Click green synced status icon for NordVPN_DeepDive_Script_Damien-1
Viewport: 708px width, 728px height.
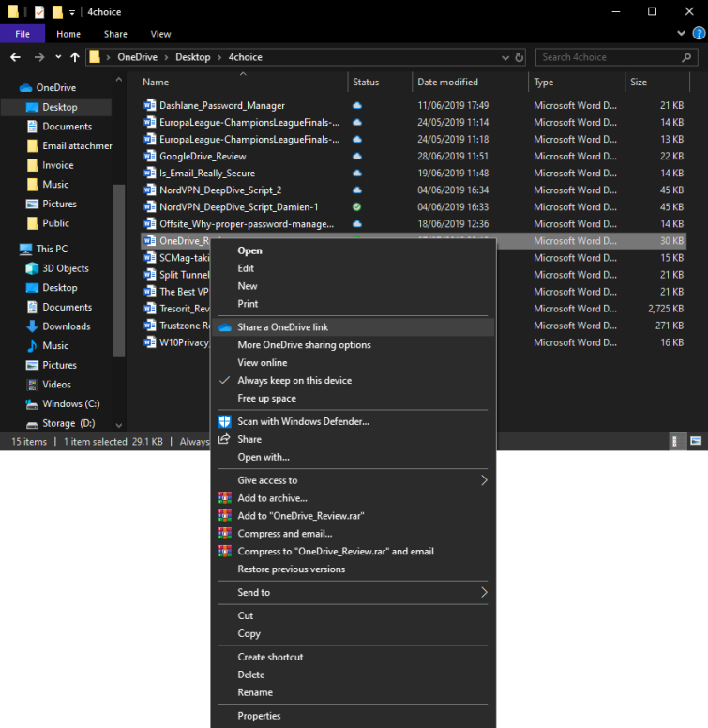point(356,207)
